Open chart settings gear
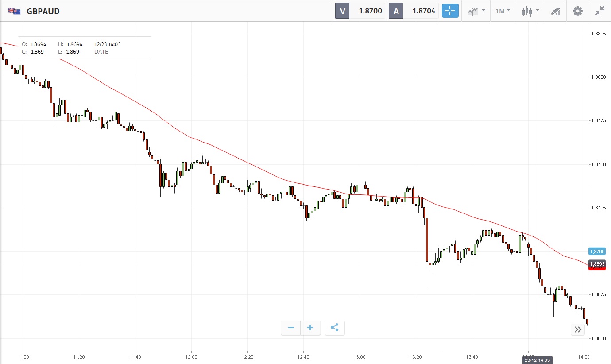This screenshot has height=364, width=611. click(x=578, y=11)
